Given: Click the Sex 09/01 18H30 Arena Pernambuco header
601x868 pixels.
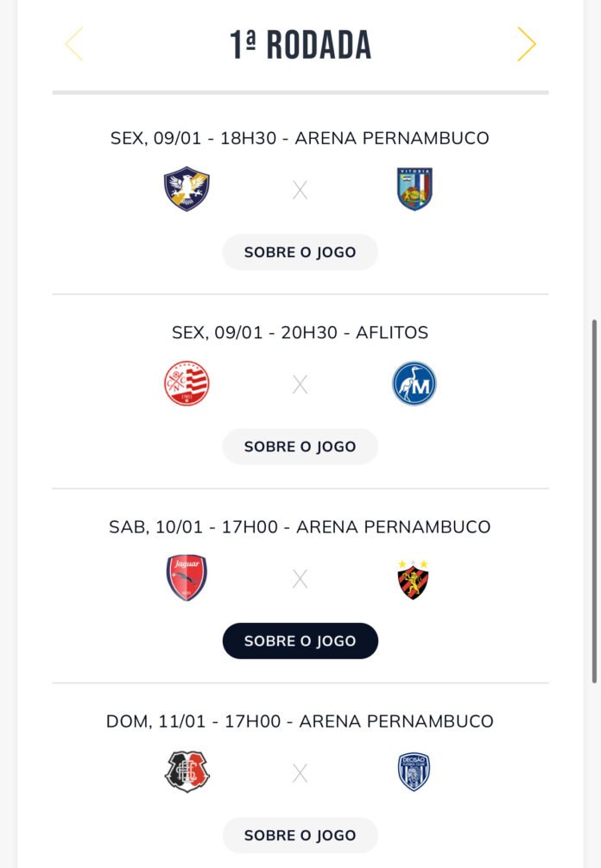Looking at the screenshot, I should coord(300,138).
